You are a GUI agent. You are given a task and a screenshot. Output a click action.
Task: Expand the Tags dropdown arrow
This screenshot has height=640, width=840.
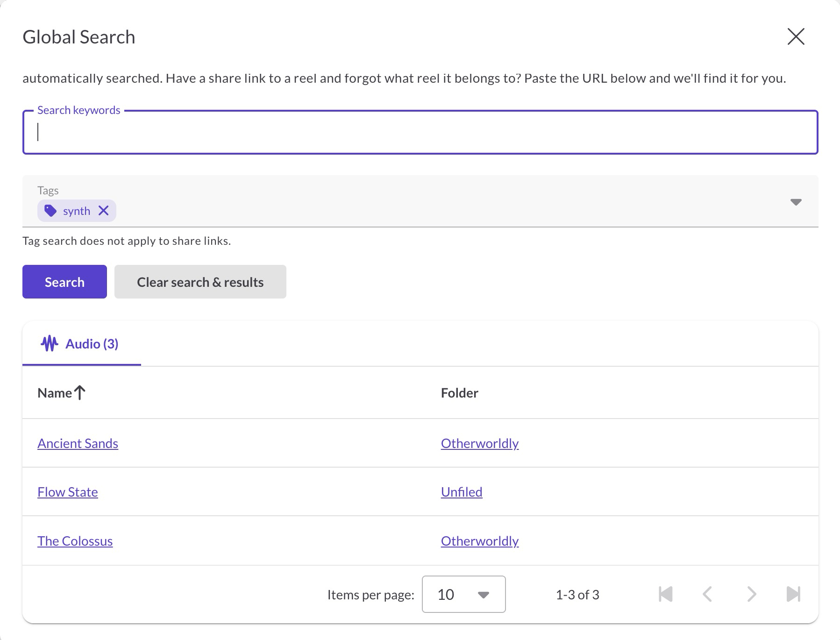[x=796, y=202]
